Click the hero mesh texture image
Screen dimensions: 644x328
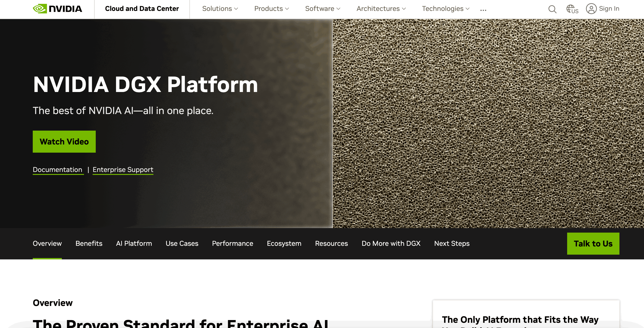(488, 123)
